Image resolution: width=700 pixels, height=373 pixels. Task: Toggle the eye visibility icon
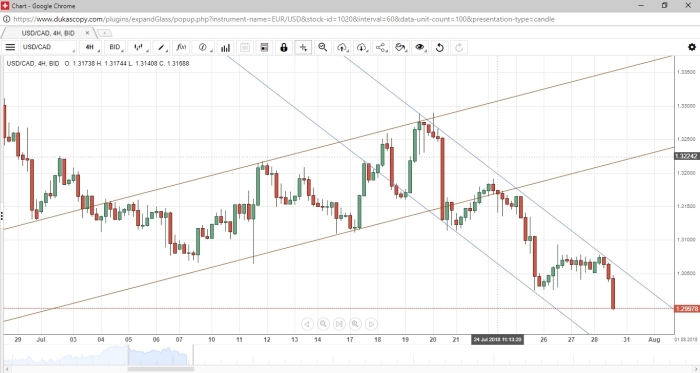420,47
